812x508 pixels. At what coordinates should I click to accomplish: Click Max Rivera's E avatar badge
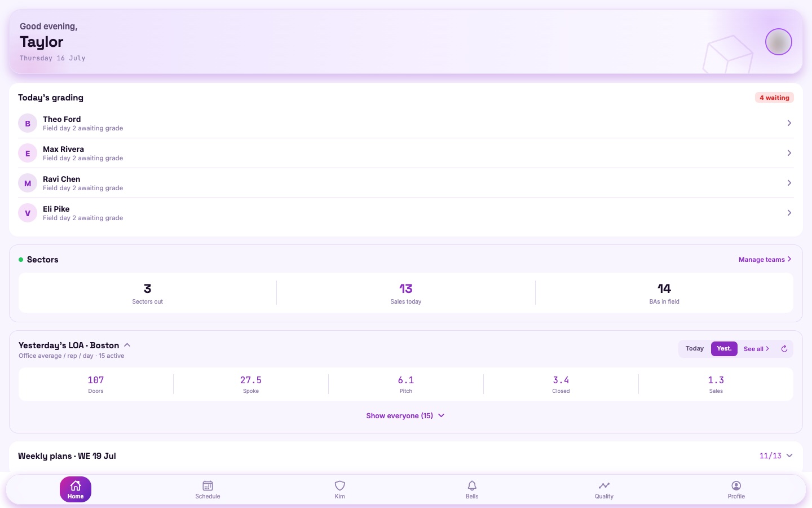[x=28, y=153]
